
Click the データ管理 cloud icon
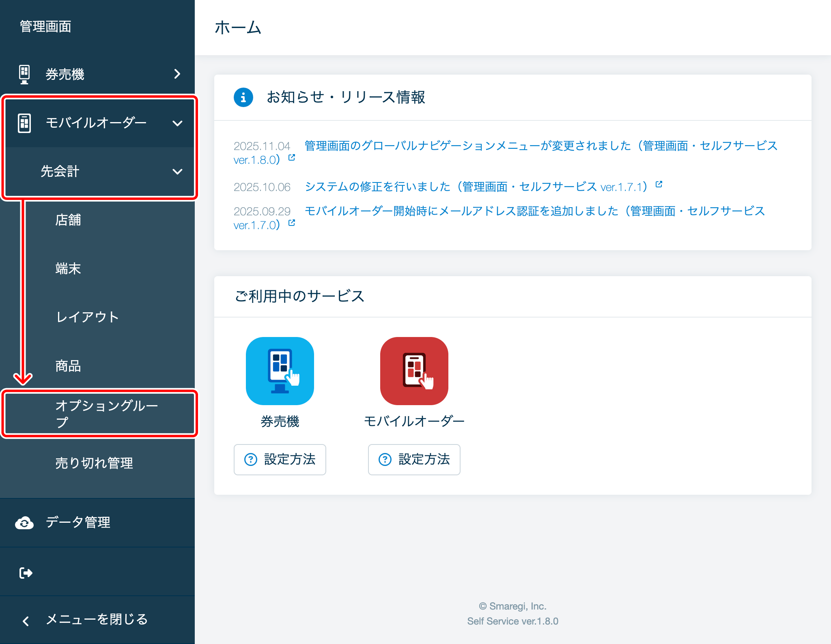click(x=24, y=523)
